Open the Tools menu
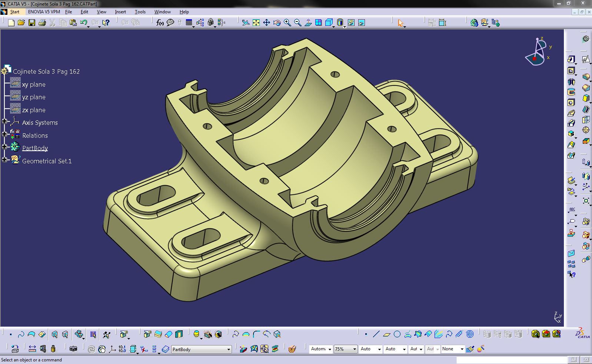The image size is (592, 364). [x=140, y=12]
